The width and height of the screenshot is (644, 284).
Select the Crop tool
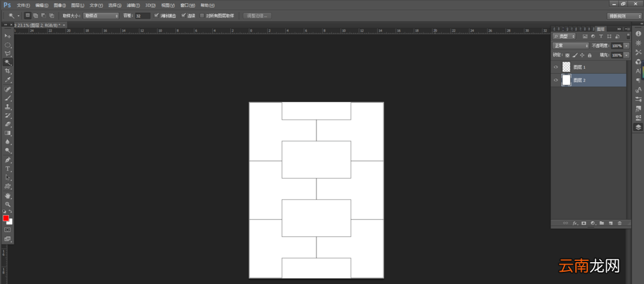coord(7,71)
